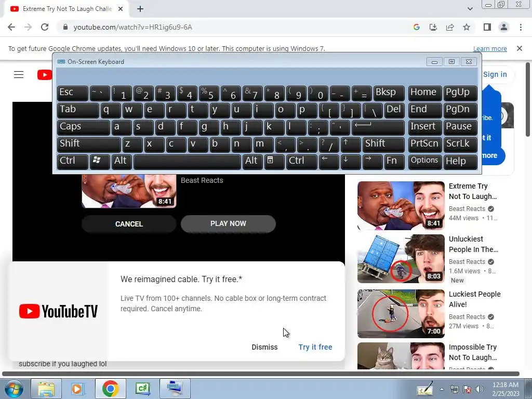
Task: Open Luckiest People Alive! video thumbnail
Action: (x=401, y=313)
